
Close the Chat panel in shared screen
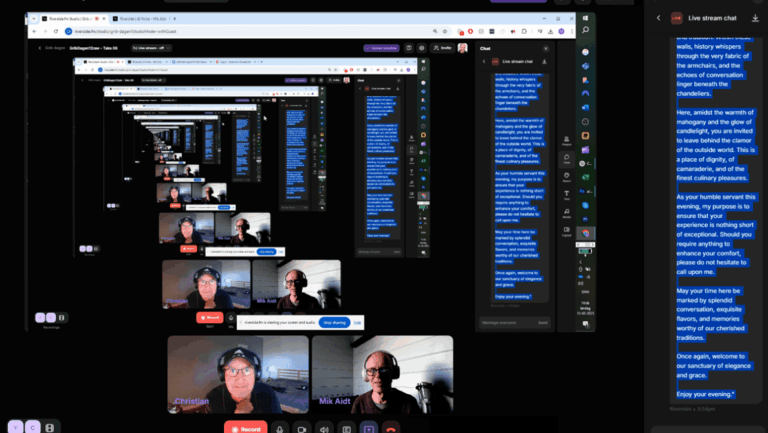tap(546, 48)
